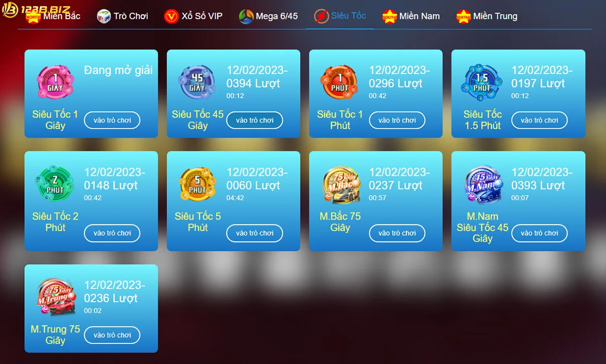Open the Miền Trung tab
Image resolution: width=606 pixels, height=364 pixels.
pos(487,16)
